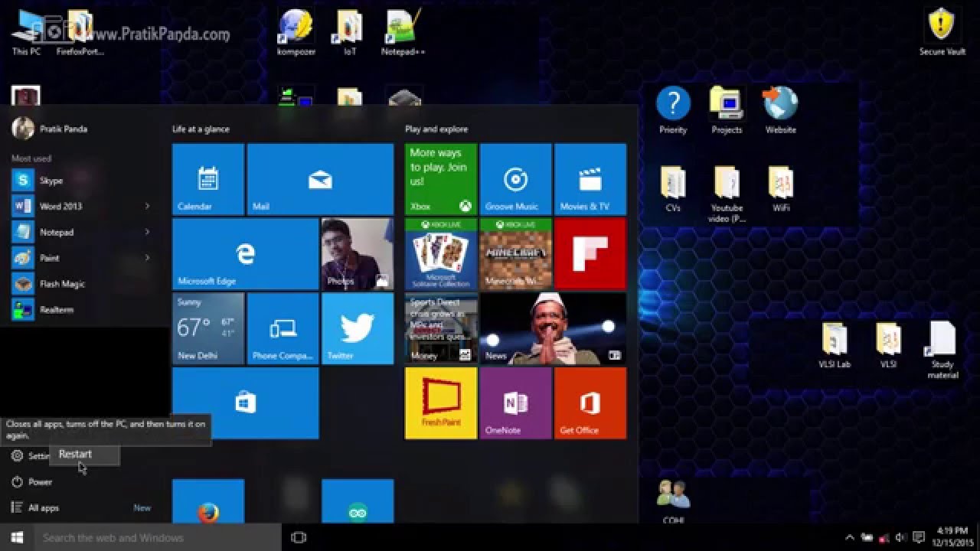Click the Get Office tile

click(x=590, y=403)
